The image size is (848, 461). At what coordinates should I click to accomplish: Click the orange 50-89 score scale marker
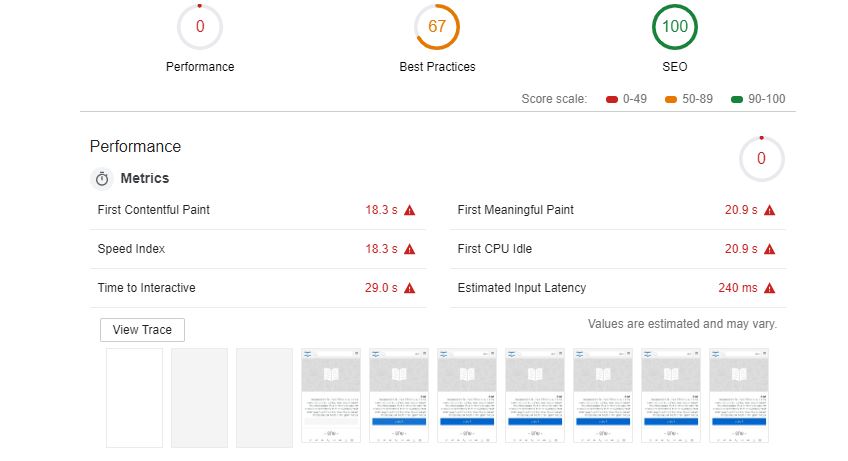pyautogui.click(x=671, y=100)
